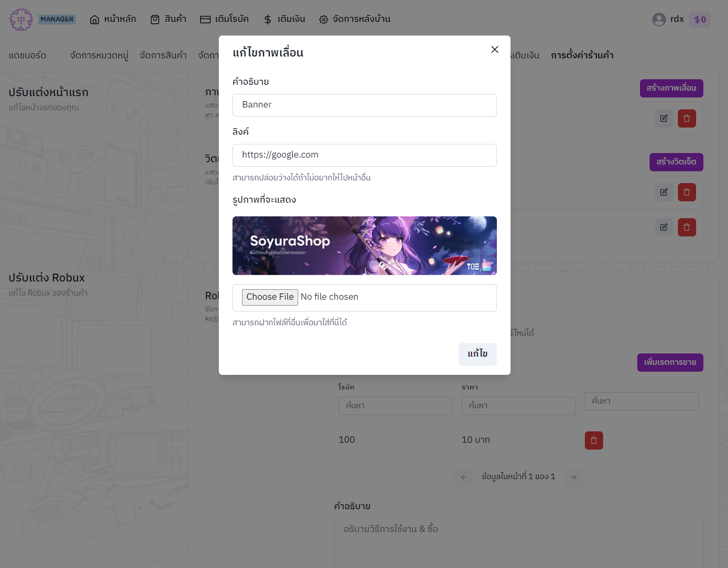Image resolution: width=728 pixels, height=568 pixels.
Task: Open the หน้าหลัก home menu
Action: click(113, 19)
